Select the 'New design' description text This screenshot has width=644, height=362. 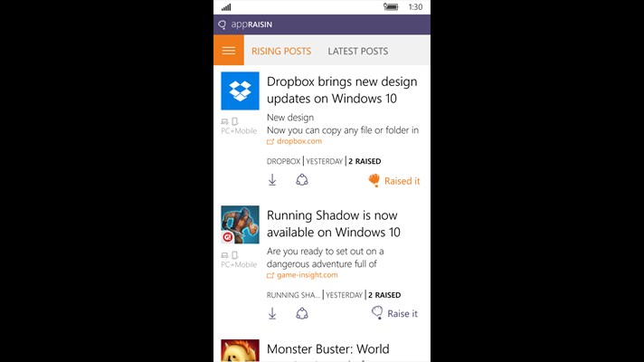[x=290, y=118]
